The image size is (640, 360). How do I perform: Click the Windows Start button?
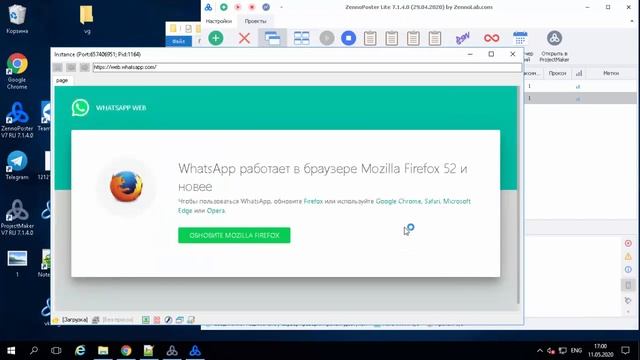point(11,351)
